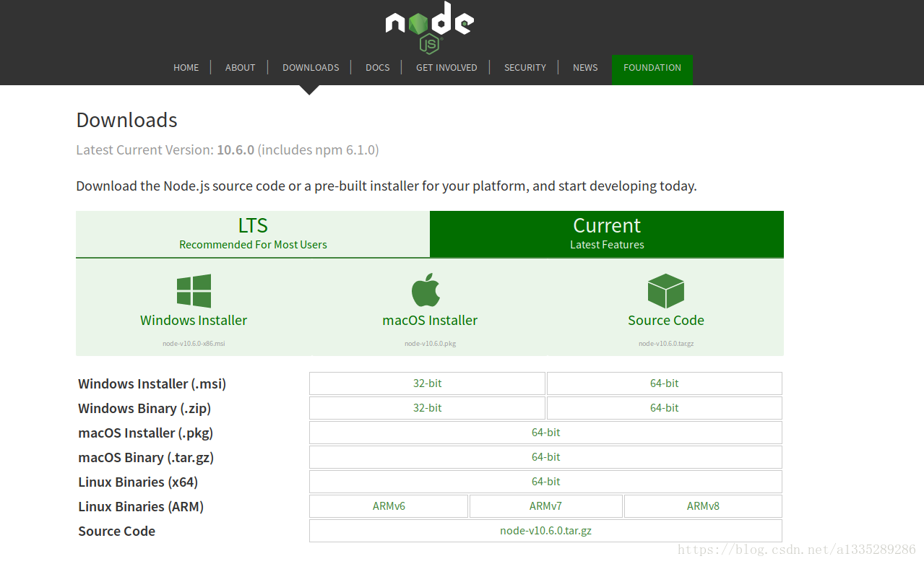This screenshot has height=564, width=924.
Task: Click the node-v10.6.0-x86.msi filename text
Action: coord(194,344)
